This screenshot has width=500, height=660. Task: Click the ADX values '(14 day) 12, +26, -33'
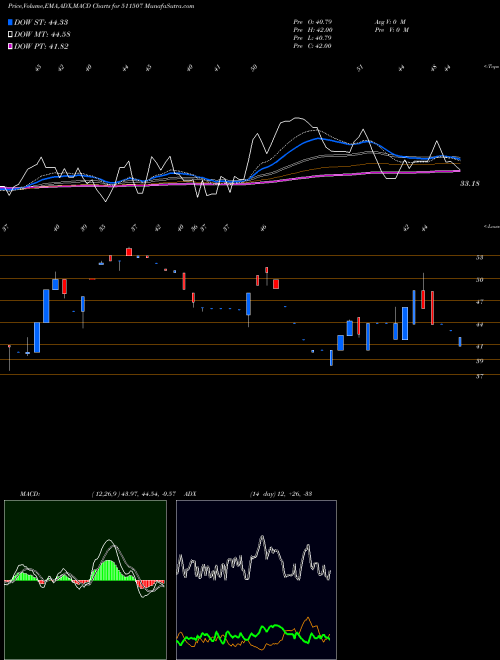pyautogui.click(x=281, y=494)
